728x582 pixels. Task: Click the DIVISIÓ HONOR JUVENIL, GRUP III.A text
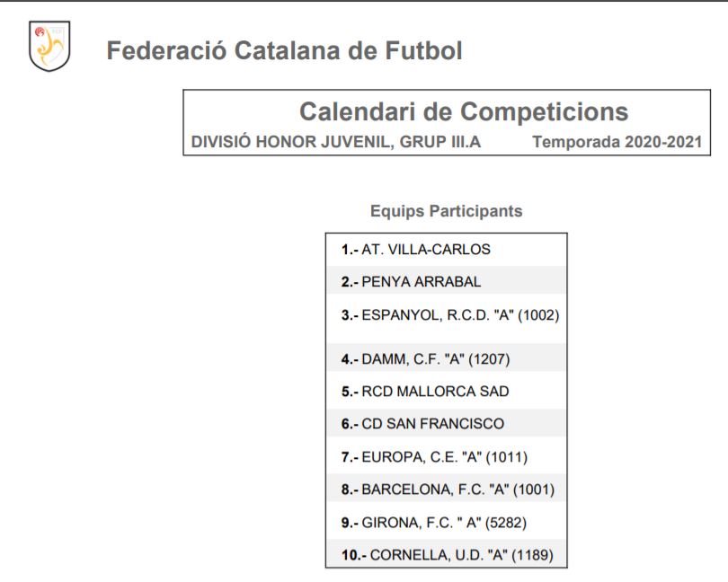click(335, 142)
